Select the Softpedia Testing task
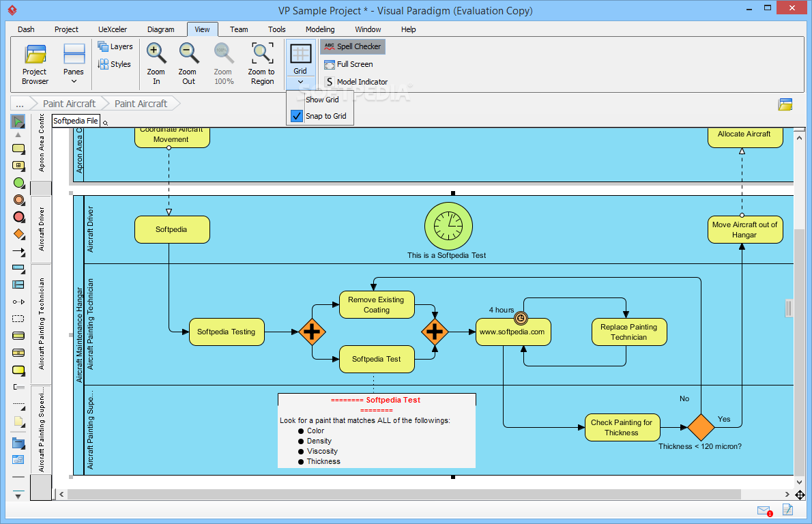The image size is (812, 524). pos(227,332)
